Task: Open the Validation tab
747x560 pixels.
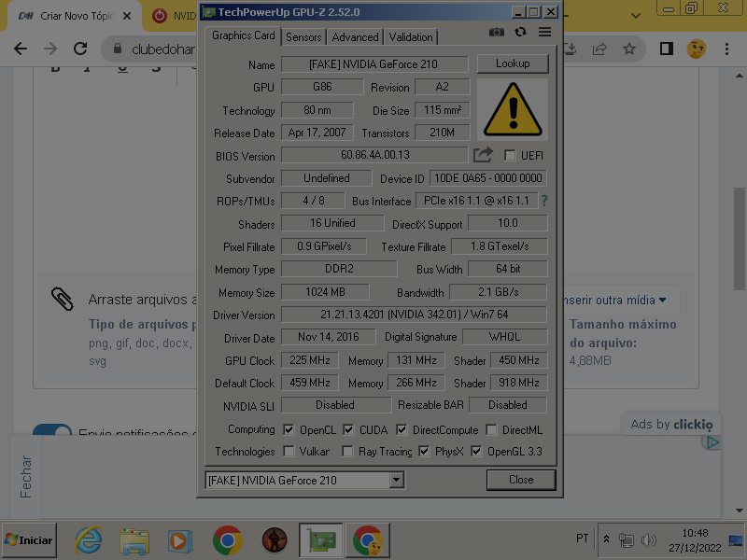Action: [x=411, y=37]
